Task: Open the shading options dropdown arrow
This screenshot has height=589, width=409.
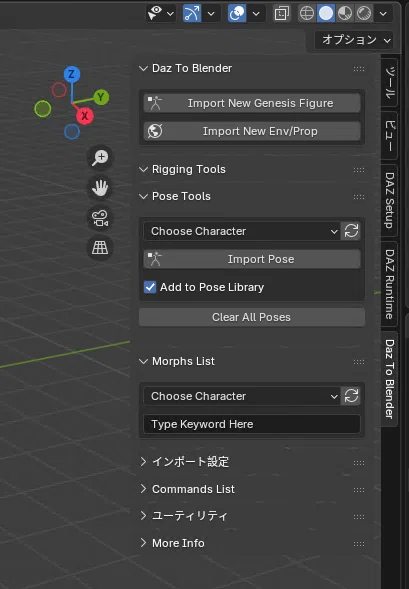Action: point(383,14)
